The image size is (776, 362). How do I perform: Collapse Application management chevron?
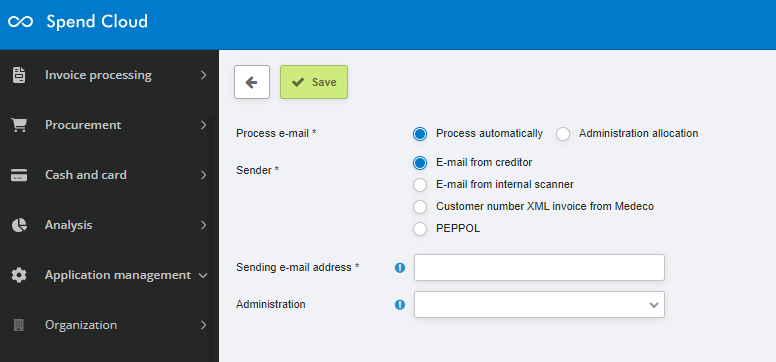point(202,276)
